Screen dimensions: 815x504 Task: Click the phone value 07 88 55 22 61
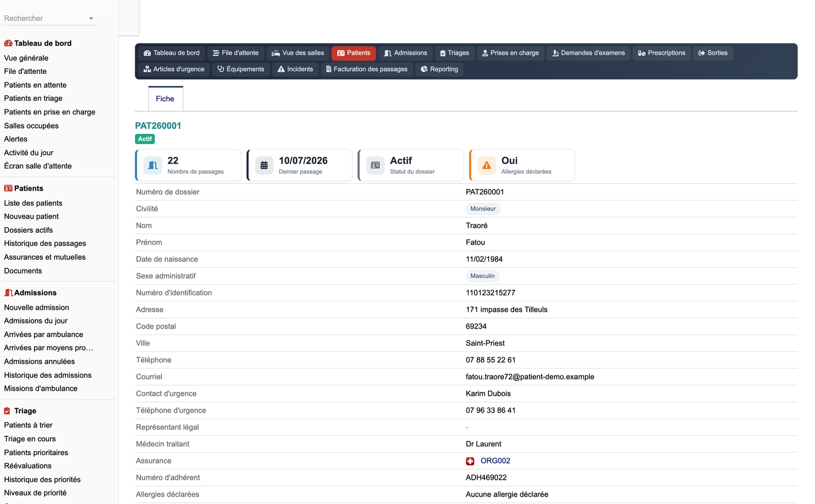coord(491,360)
